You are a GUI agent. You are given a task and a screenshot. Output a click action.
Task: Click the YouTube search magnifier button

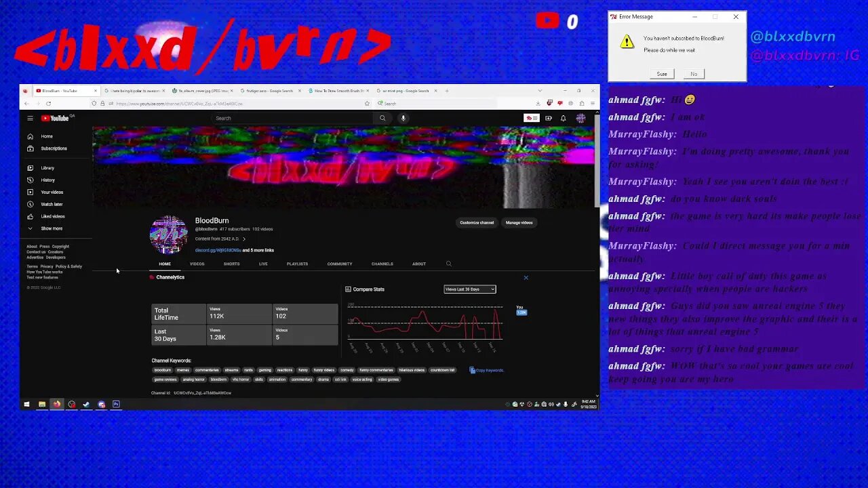(x=382, y=118)
